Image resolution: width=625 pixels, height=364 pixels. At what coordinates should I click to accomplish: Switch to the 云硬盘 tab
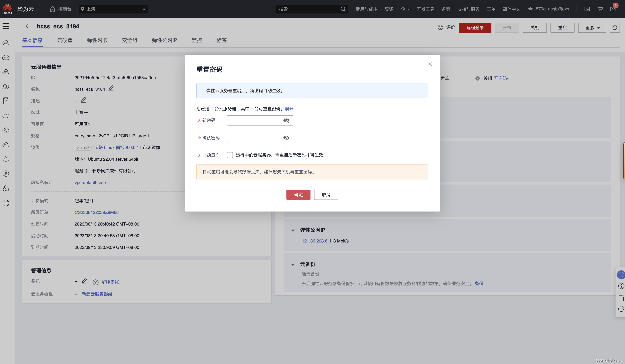tap(65, 40)
